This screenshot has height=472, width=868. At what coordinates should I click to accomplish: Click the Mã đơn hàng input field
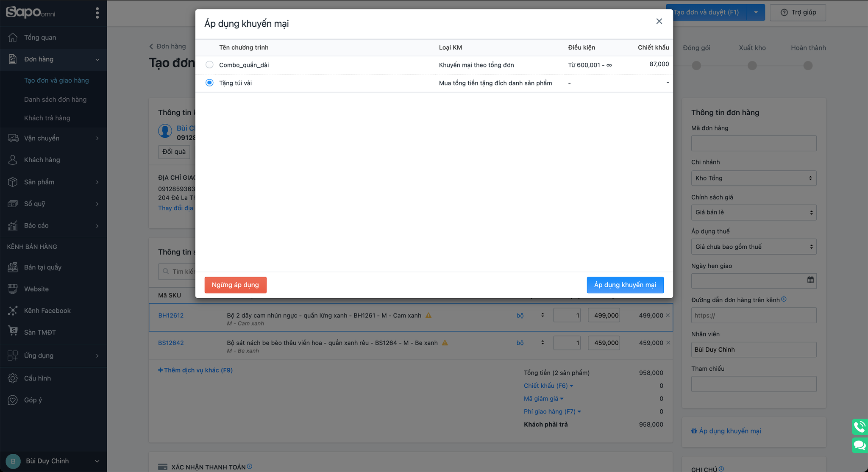[x=754, y=143]
